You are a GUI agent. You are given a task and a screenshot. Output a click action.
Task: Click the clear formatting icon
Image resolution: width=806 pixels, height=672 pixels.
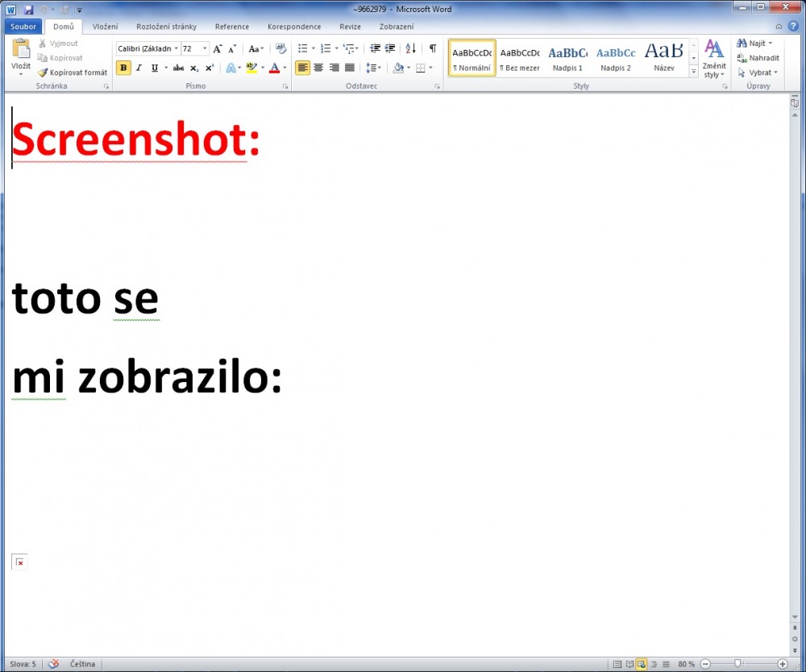click(280, 49)
